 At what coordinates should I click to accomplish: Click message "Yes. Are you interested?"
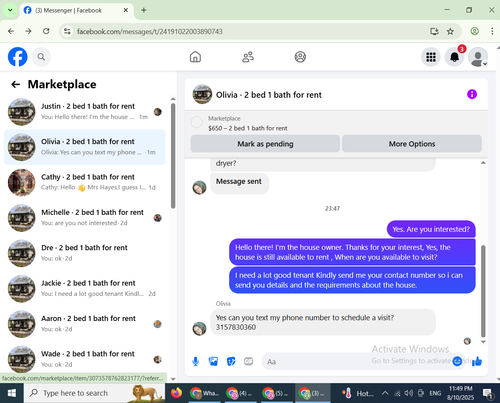point(431,229)
